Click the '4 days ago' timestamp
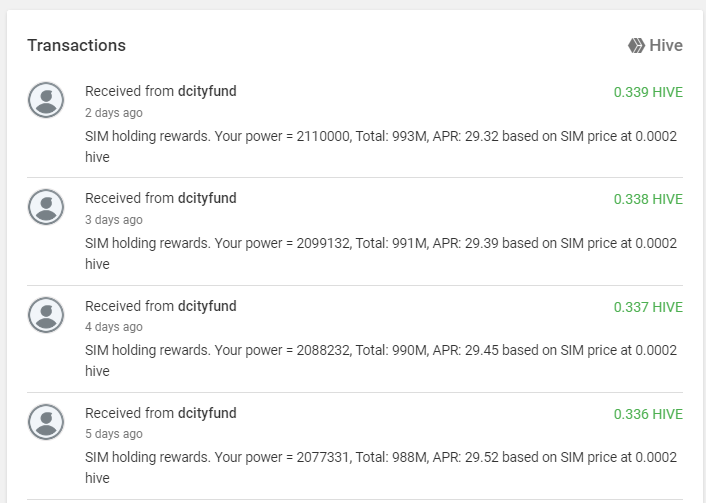The width and height of the screenshot is (706, 503). [x=114, y=327]
